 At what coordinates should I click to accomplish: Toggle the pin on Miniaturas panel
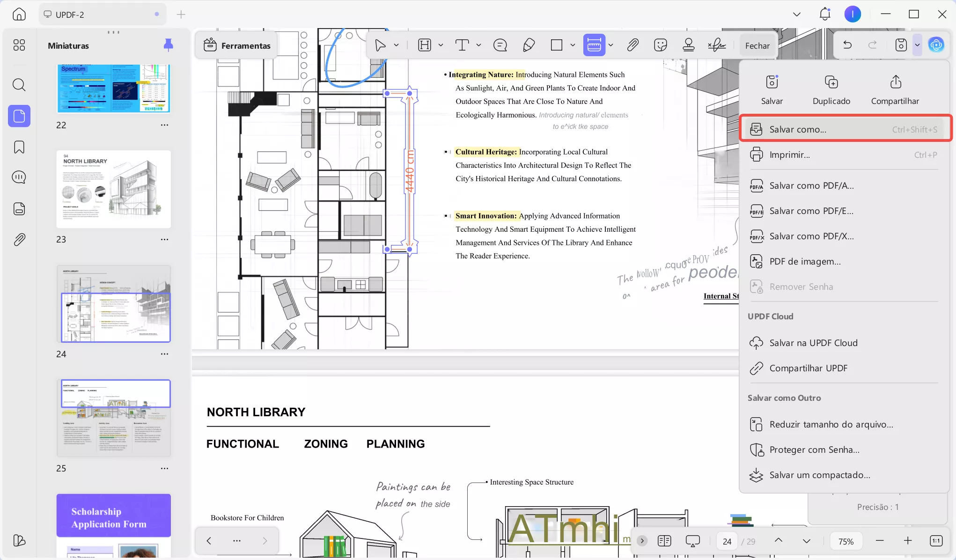(168, 45)
